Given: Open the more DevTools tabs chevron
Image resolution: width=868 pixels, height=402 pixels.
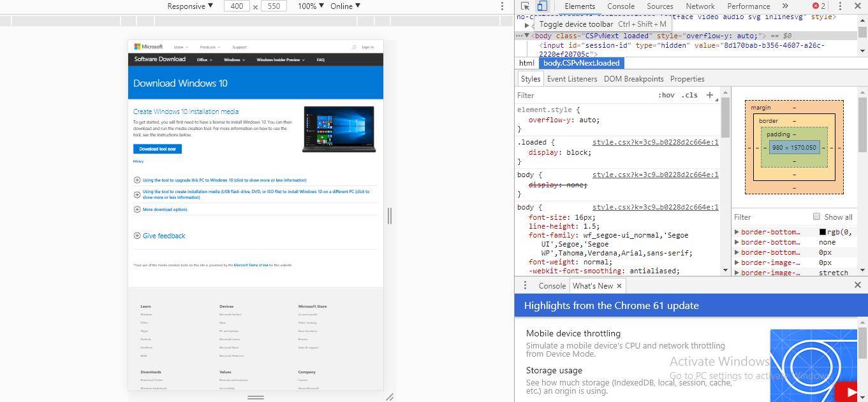Looking at the screenshot, I should point(785,6).
